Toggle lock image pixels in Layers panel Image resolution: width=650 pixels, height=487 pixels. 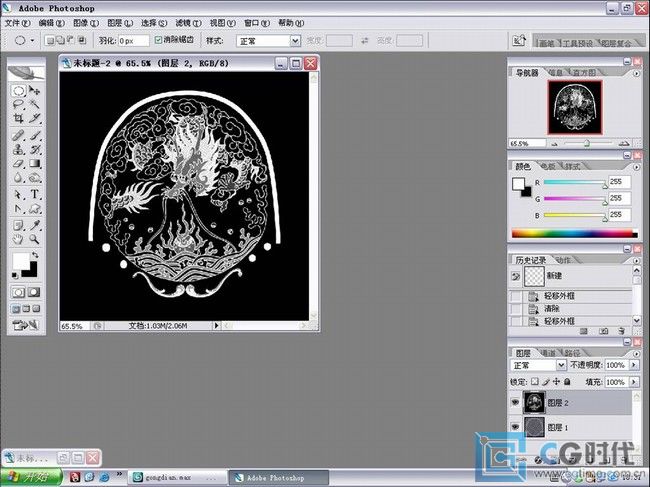[546, 381]
